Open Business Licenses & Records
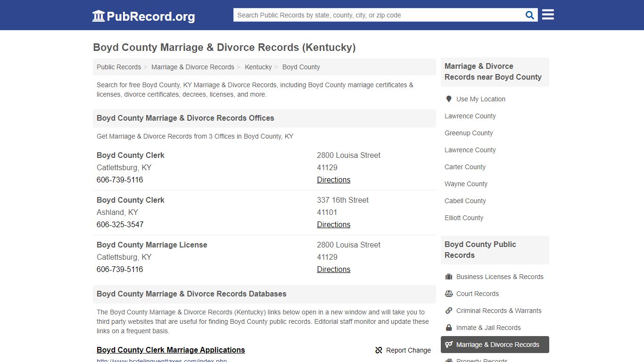Viewport: 644px width, 362px height. coord(500,277)
